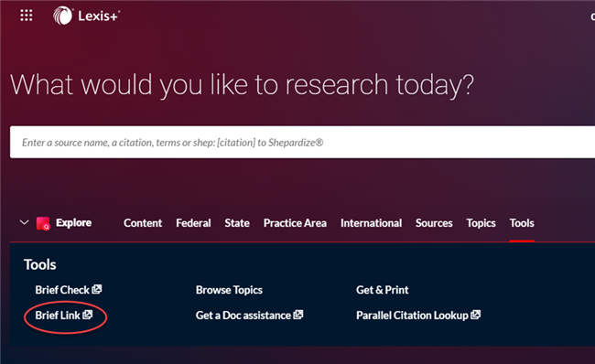The width and height of the screenshot is (595, 364).
Task: Open the Get & Print tool
Action: (x=382, y=290)
